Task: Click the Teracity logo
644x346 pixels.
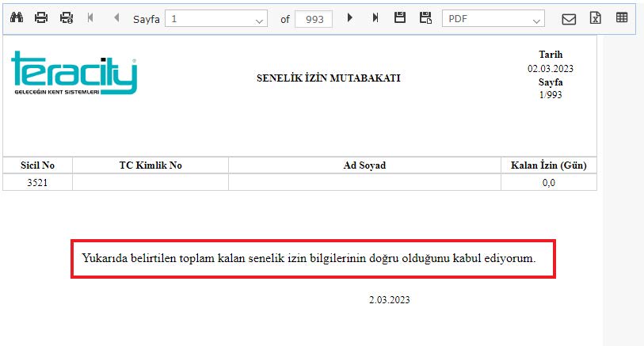Action: click(74, 73)
